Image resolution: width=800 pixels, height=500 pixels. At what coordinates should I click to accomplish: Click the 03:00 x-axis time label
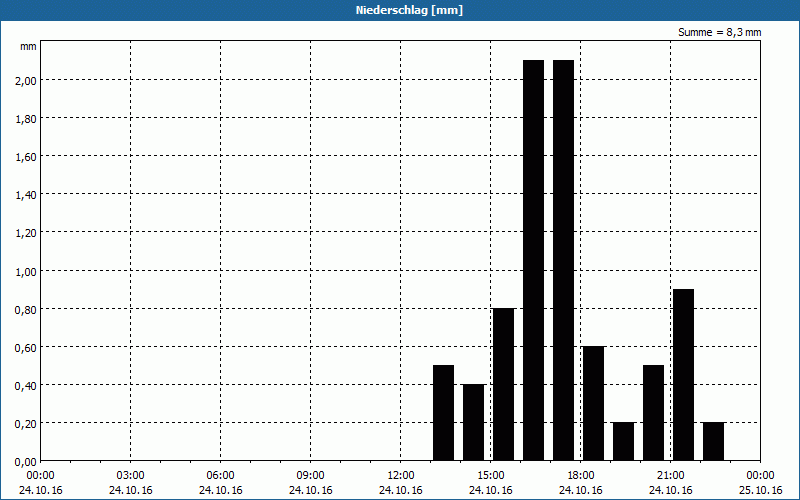coord(130,475)
